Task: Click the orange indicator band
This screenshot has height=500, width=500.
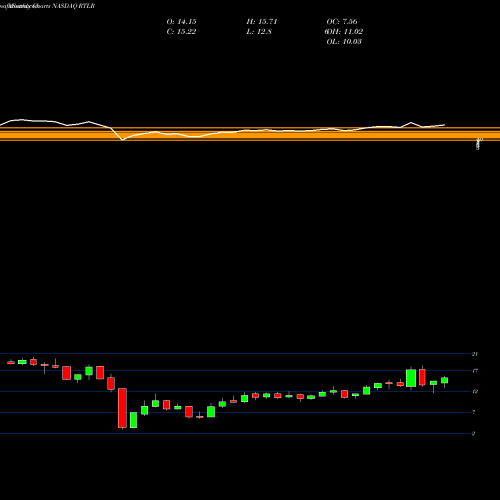Action: point(250,134)
